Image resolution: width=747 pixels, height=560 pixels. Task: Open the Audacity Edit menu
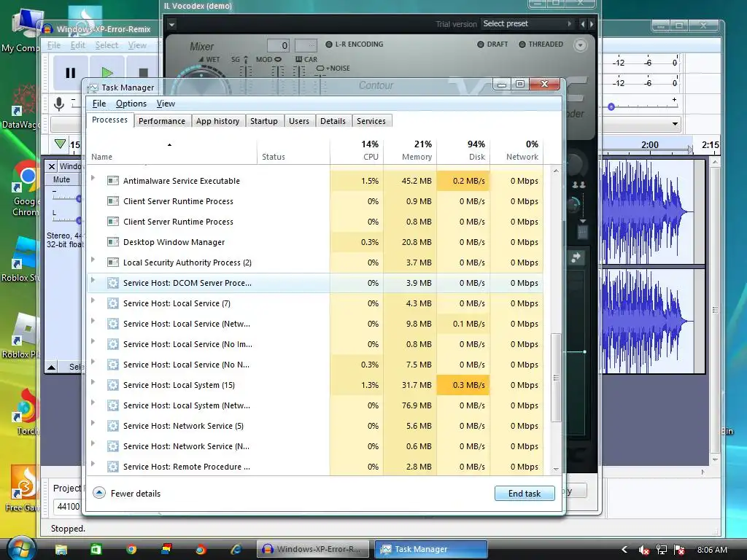[77, 45]
